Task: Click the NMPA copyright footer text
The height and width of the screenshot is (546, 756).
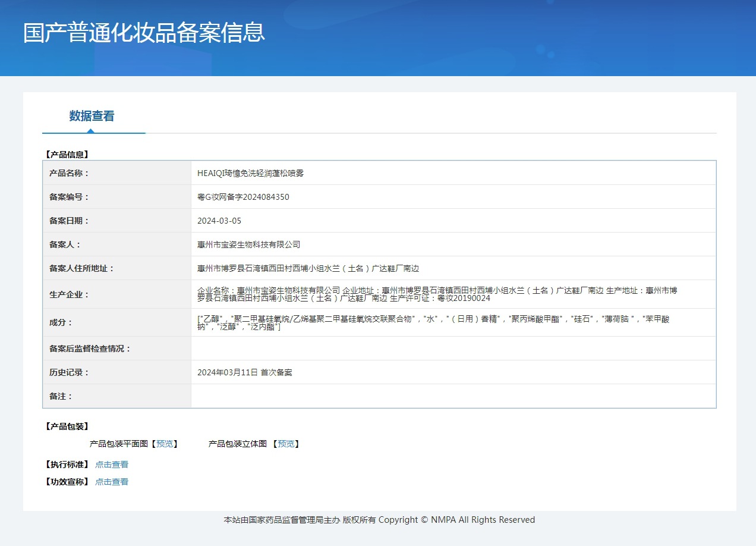Action: (379, 520)
